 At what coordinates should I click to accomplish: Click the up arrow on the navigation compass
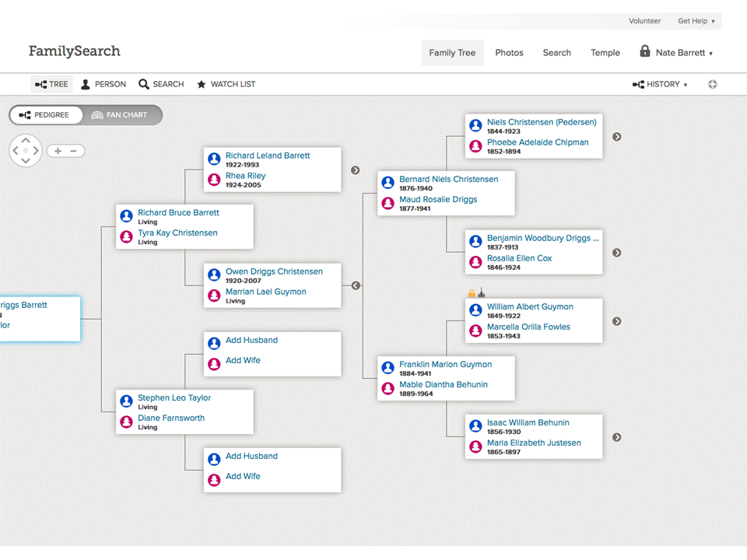pos(26,141)
